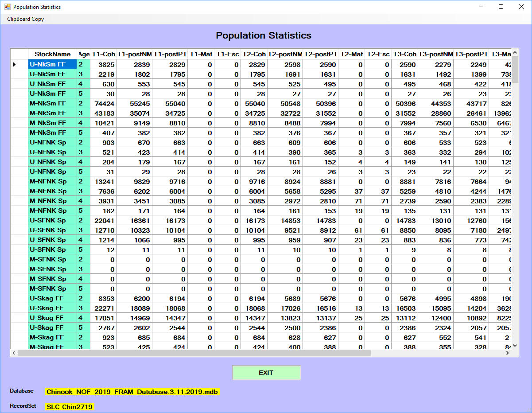Select the T1-Esc column header
The image size is (532, 413).
pyautogui.click(x=227, y=54)
